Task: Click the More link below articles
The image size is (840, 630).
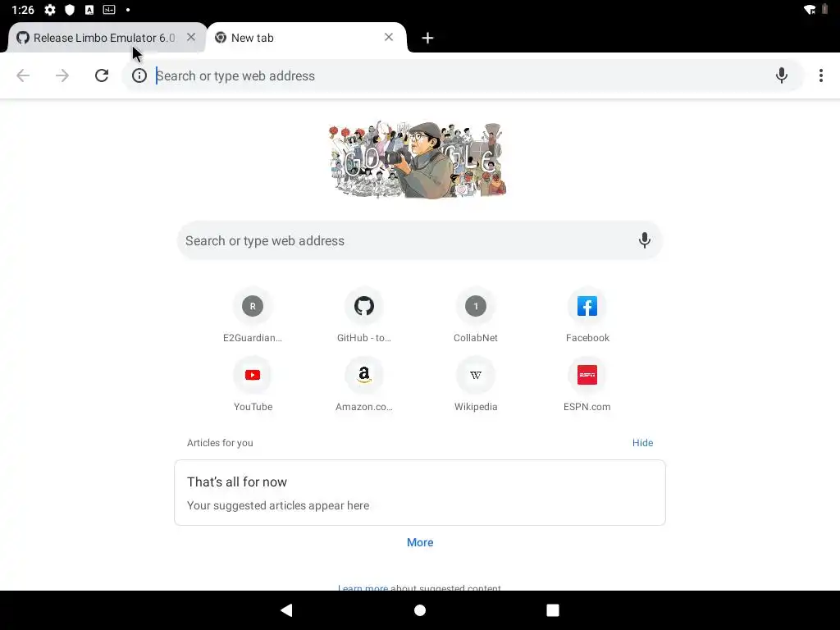Action: [x=420, y=542]
